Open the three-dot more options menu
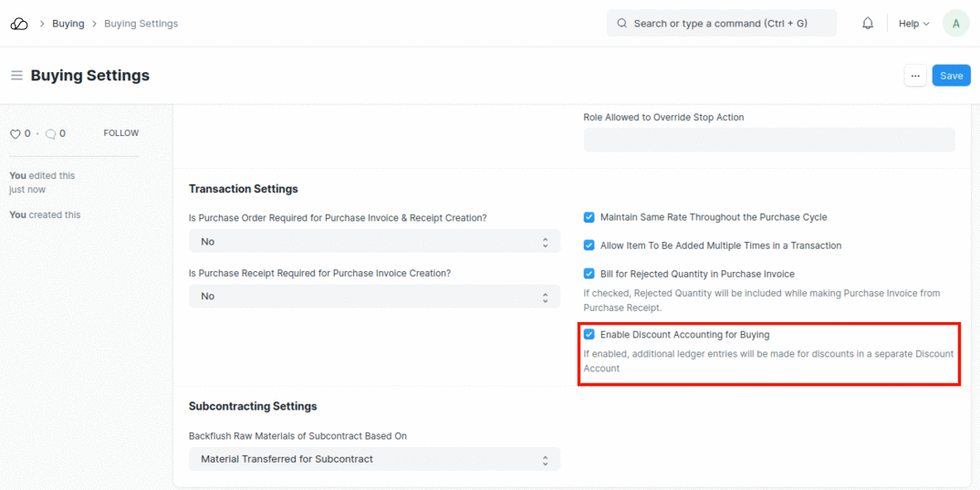Viewport: 980px width, 490px height. (x=914, y=76)
